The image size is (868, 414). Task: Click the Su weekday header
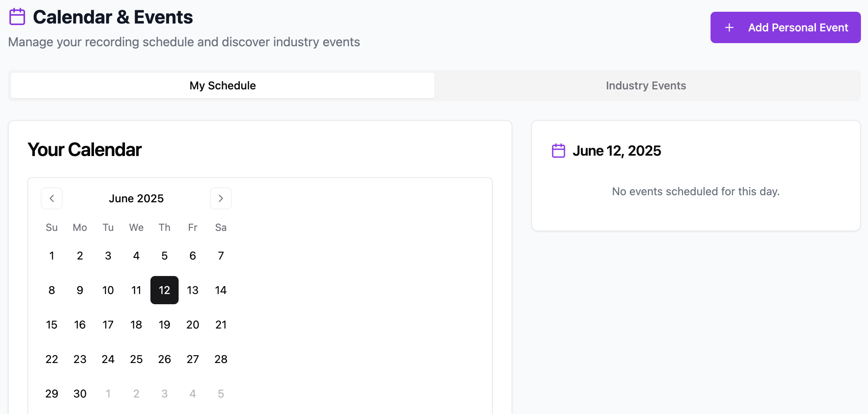[52, 227]
